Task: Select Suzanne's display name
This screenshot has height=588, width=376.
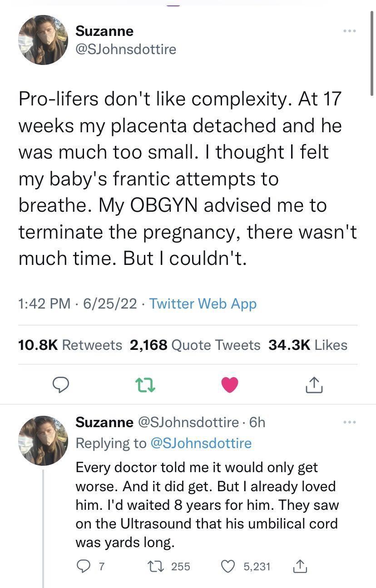Action: point(104,30)
